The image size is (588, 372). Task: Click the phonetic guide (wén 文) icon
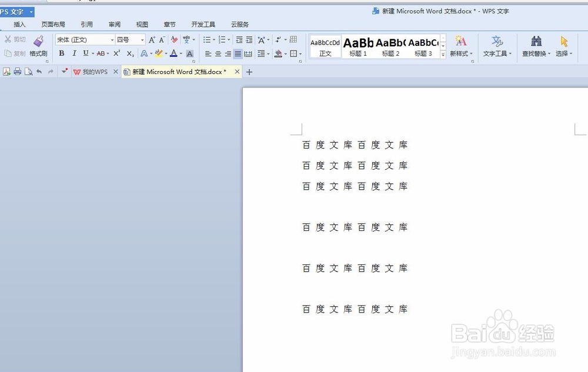click(x=186, y=40)
